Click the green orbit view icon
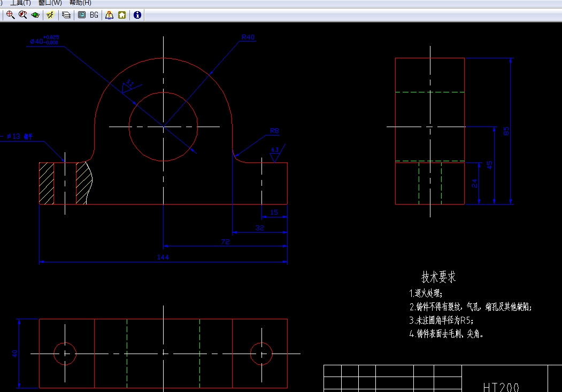 35,14
